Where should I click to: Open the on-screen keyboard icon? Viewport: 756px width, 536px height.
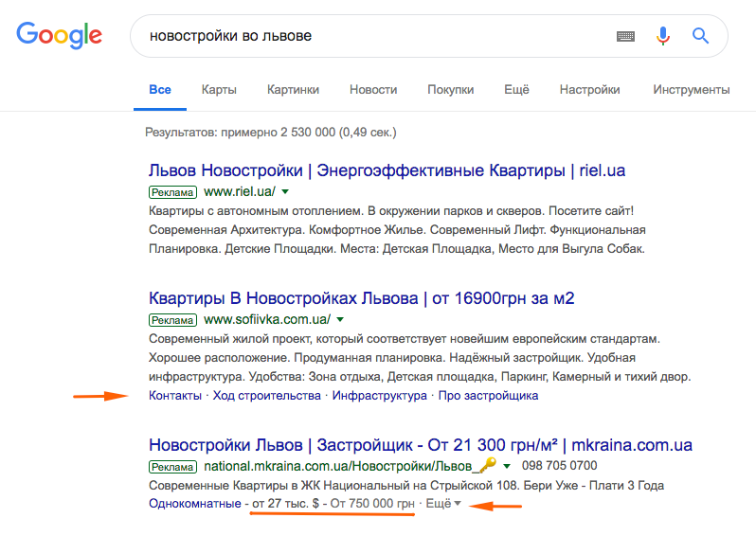pos(625,37)
